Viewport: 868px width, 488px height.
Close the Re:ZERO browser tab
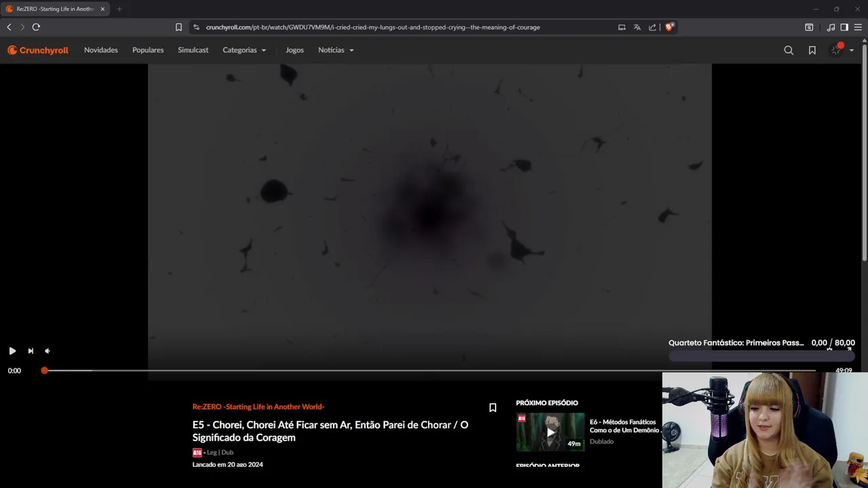click(x=102, y=9)
